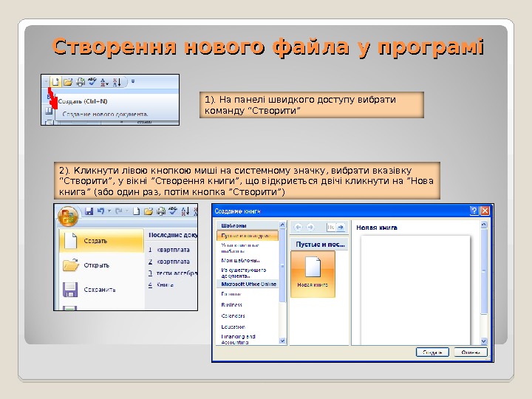This screenshot has height=399, width=532.
Task: Click Quick Print icon in top toolbar screenshot
Action: pyautogui.click(x=81, y=82)
